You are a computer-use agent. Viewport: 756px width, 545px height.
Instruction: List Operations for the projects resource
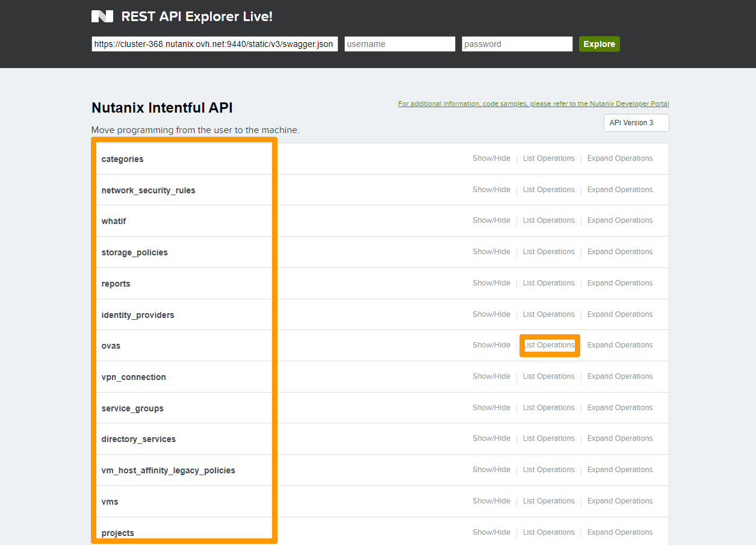click(x=549, y=532)
